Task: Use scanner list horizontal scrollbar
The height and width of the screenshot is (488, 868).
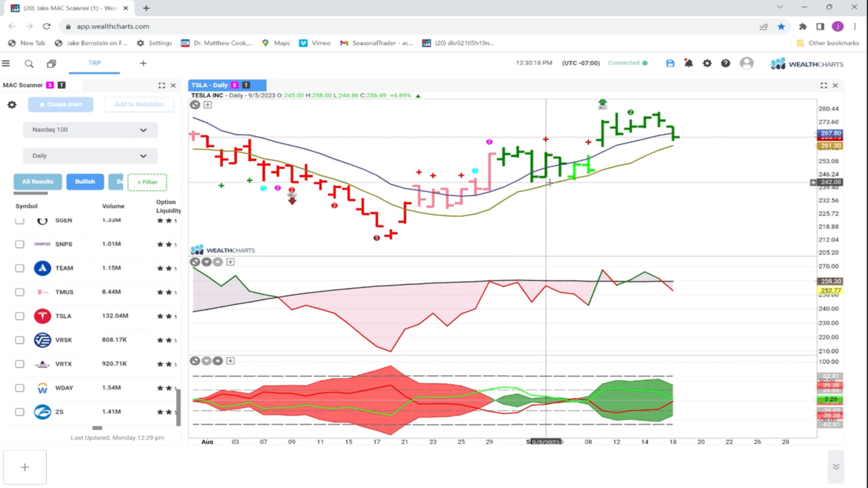Action: click(97, 428)
